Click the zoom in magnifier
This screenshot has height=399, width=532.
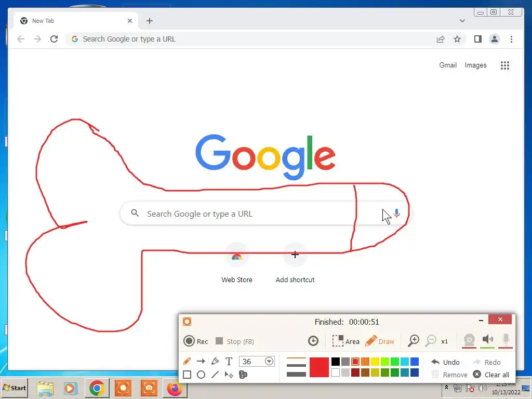click(414, 341)
